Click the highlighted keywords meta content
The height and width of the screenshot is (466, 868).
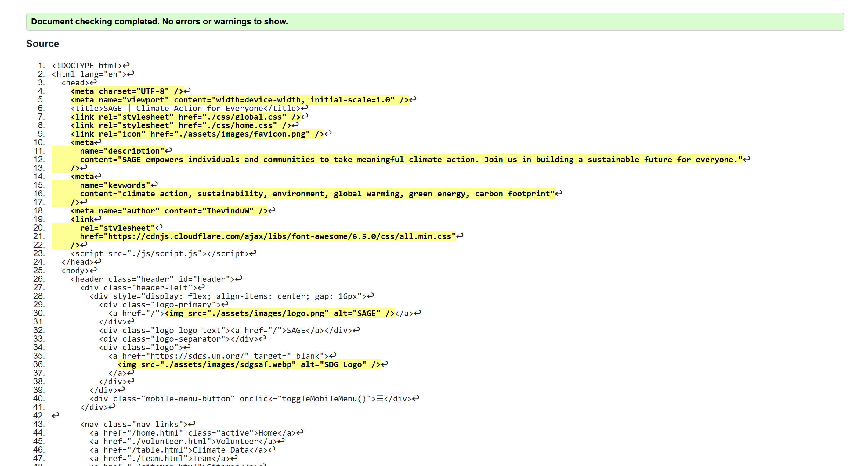(317, 194)
